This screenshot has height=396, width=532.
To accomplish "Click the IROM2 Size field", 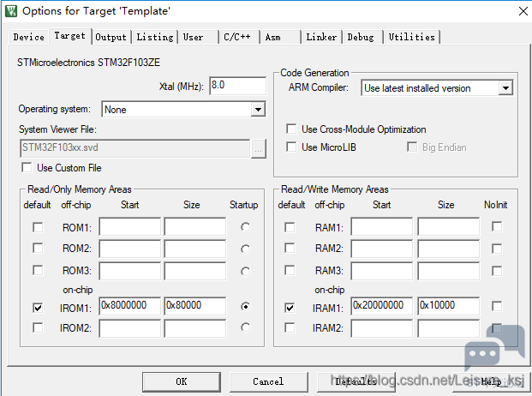I will pos(195,328).
